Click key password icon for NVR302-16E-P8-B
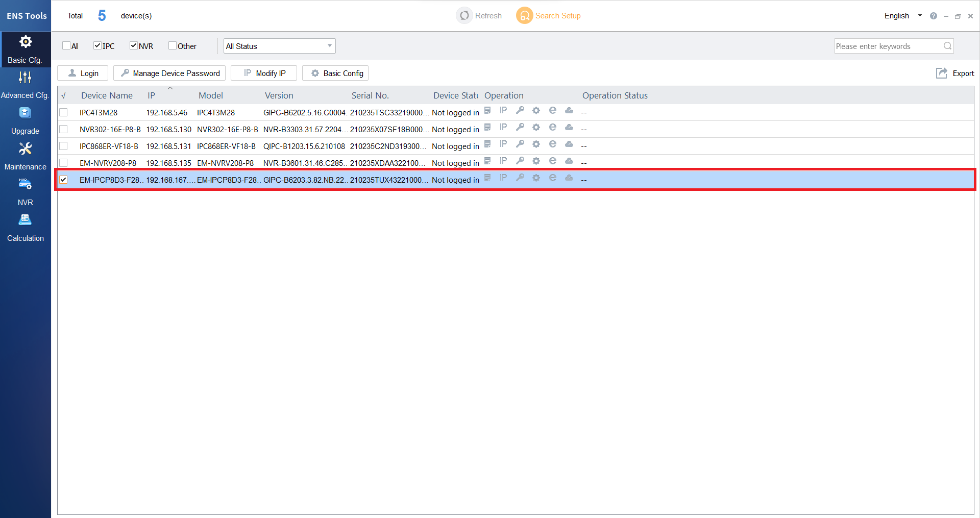The image size is (980, 518). (x=520, y=128)
